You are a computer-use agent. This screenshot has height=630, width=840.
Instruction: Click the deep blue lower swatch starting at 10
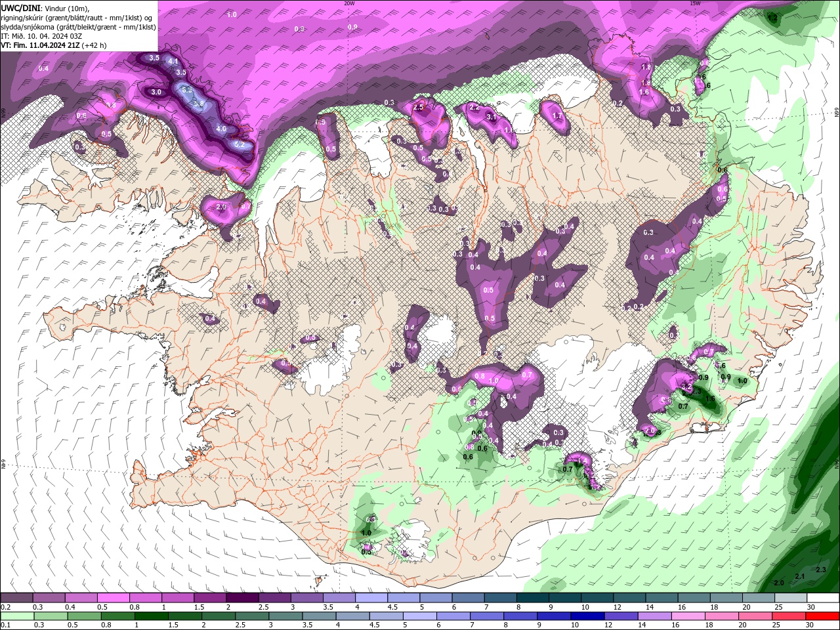pos(587,616)
